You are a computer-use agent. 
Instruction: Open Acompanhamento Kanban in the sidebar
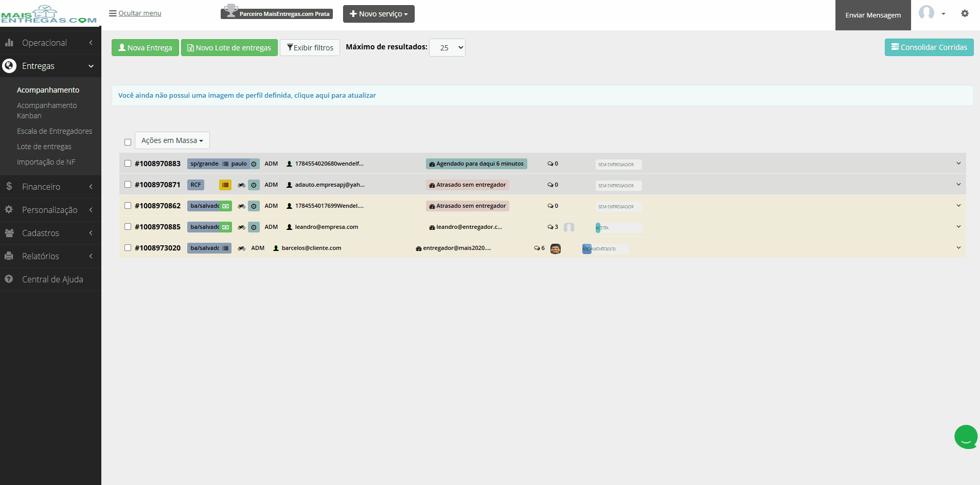(47, 111)
